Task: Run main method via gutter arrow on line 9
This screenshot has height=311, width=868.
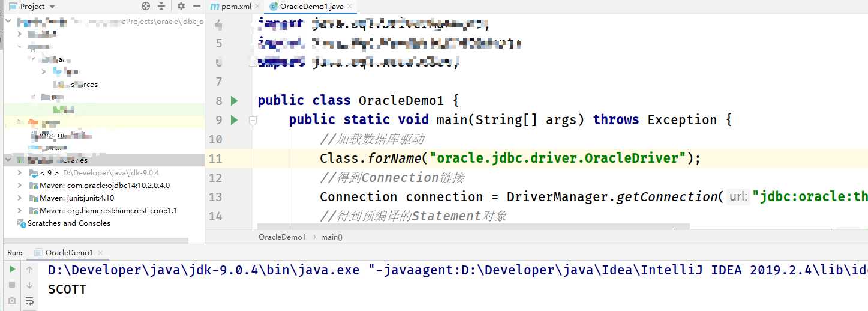Action: point(235,120)
